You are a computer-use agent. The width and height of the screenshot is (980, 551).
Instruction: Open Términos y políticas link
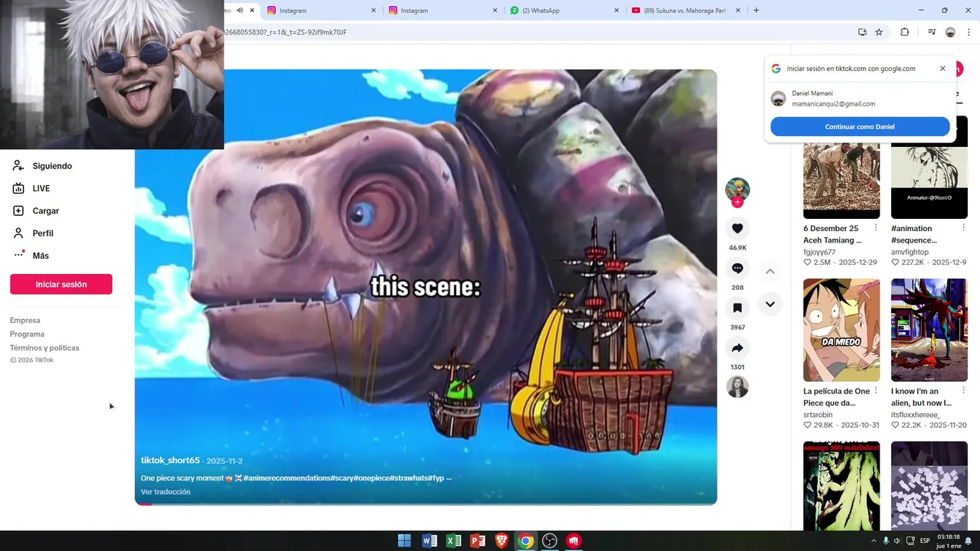[44, 347]
